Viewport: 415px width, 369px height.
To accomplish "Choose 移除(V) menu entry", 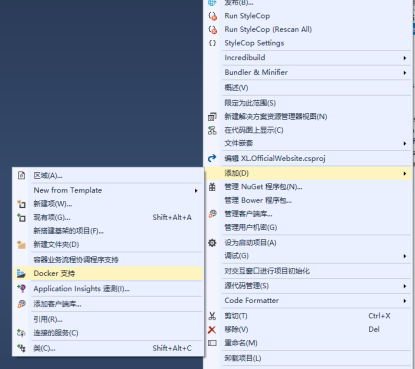I will (x=236, y=330).
